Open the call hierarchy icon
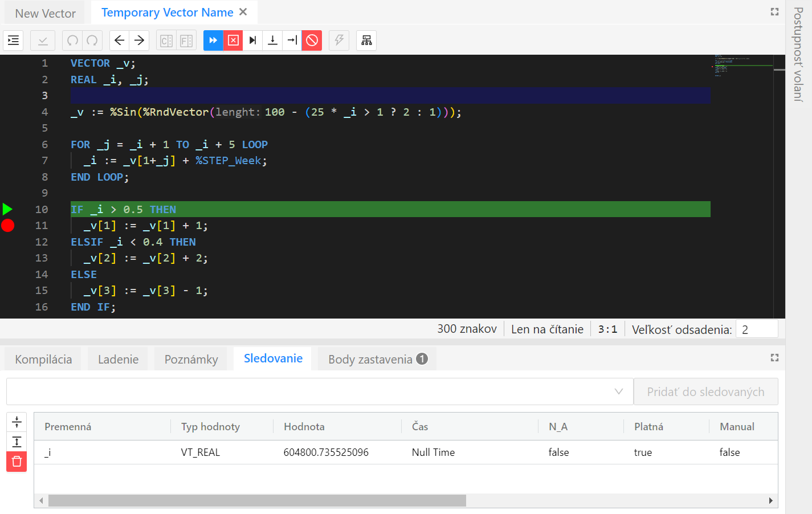 (x=366, y=40)
